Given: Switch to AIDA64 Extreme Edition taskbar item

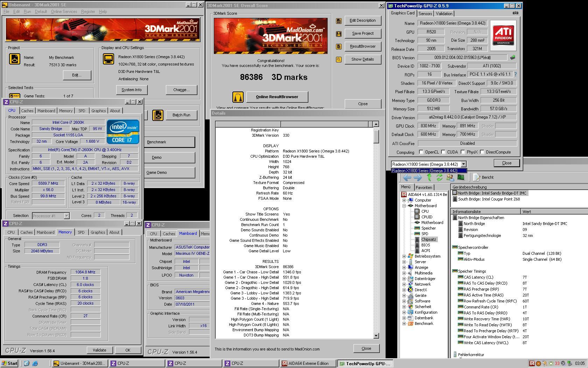Looking at the screenshot, I should click(x=308, y=363).
